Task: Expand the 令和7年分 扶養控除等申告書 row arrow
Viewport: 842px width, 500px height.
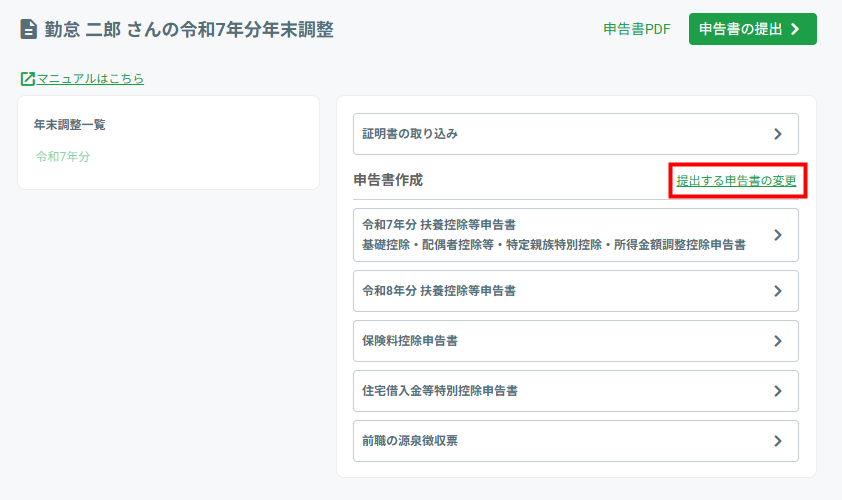Action: (778, 235)
